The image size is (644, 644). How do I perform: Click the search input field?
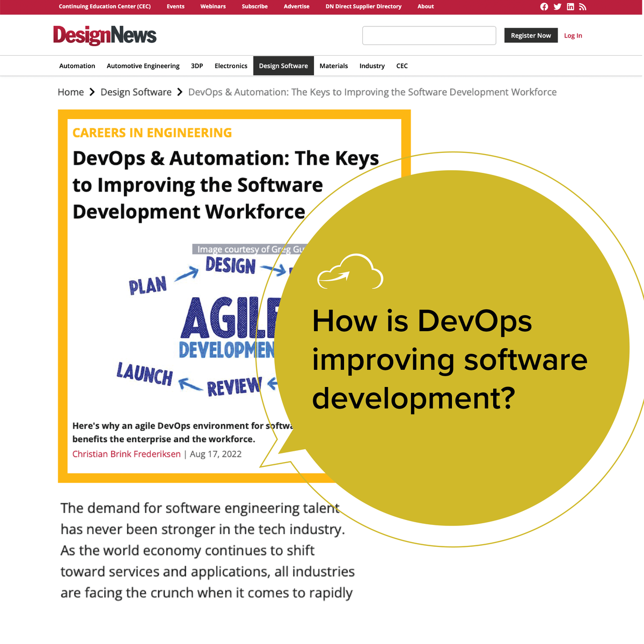429,35
